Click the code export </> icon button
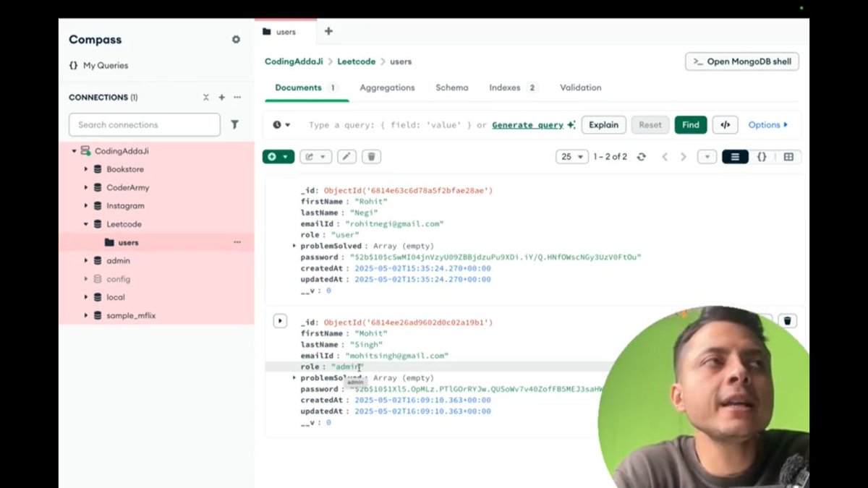 (x=726, y=125)
